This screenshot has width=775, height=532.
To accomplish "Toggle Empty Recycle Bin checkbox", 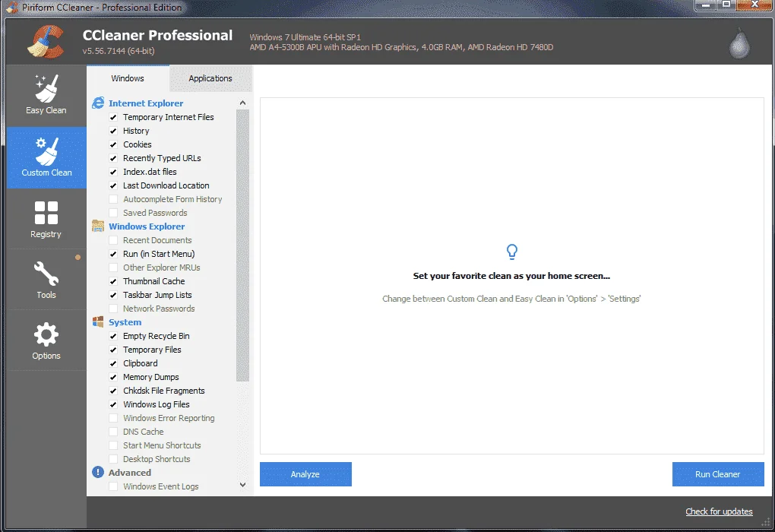I will click(113, 336).
